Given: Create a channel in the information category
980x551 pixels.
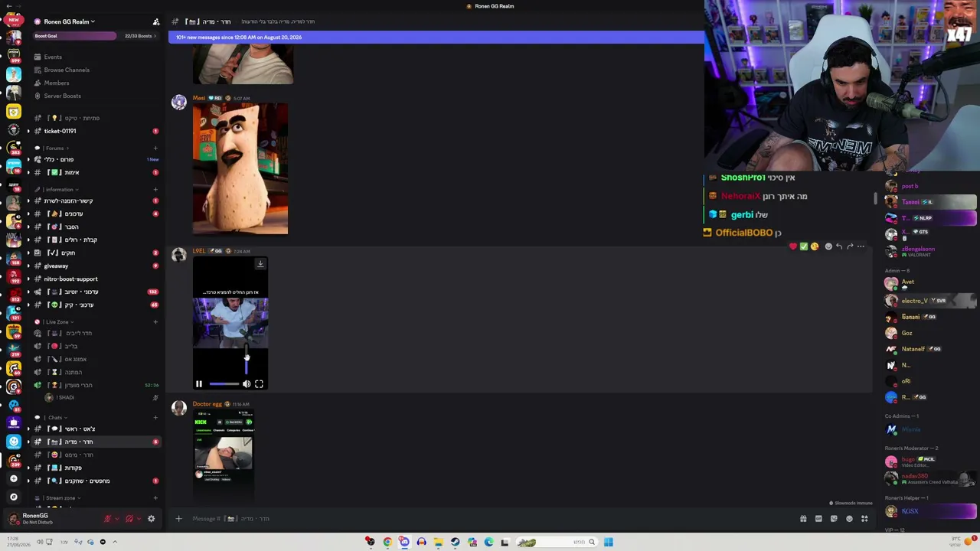Looking at the screenshot, I should click(155, 190).
